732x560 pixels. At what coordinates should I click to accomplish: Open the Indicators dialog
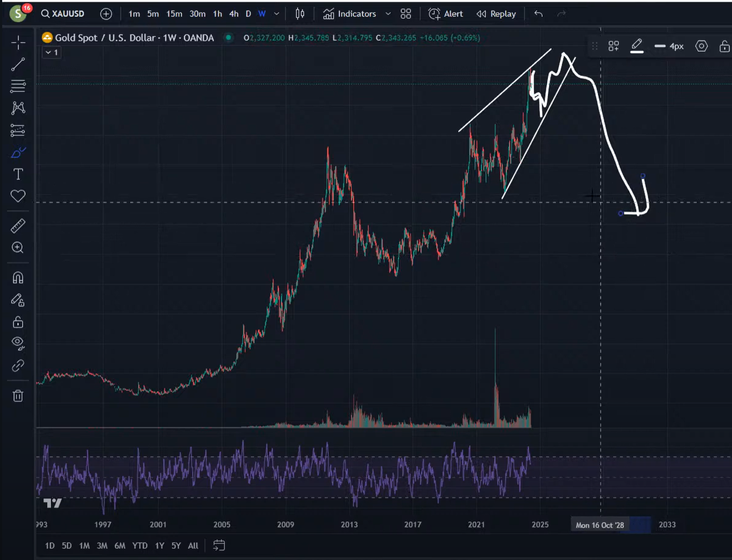(x=350, y=14)
